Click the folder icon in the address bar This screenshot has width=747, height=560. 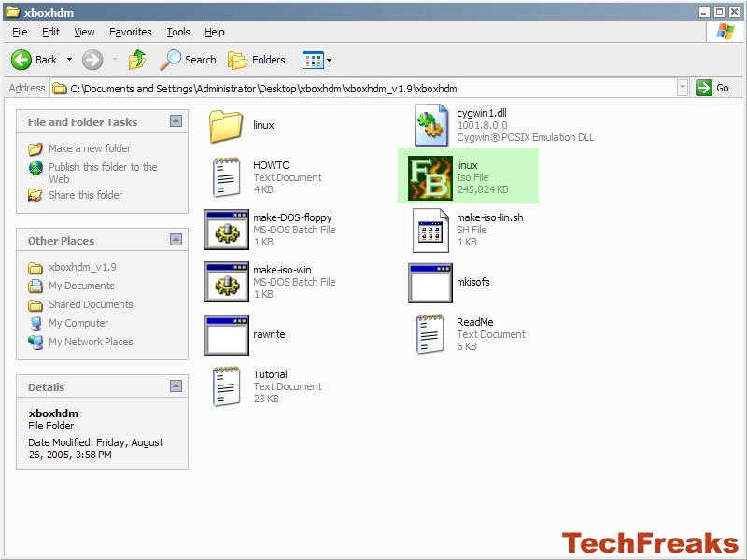[59, 89]
